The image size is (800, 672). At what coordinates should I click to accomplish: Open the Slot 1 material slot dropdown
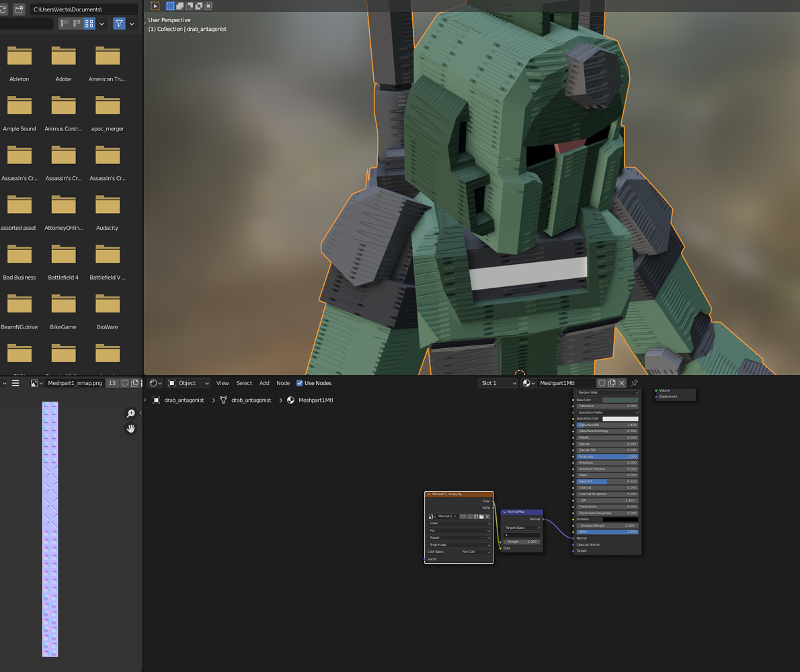click(x=496, y=383)
